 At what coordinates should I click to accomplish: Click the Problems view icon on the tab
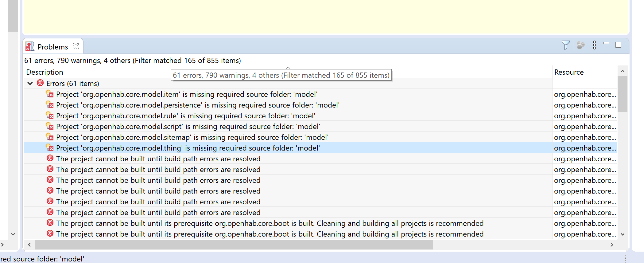[30, 46]
